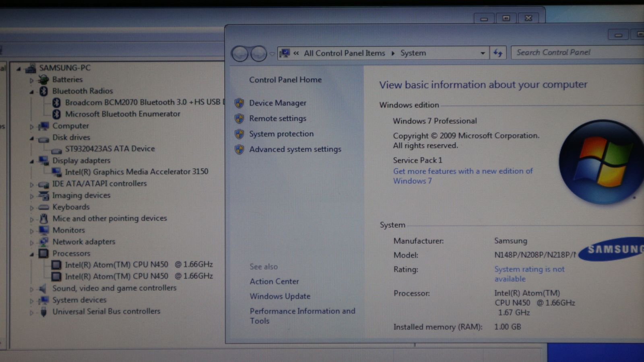
Task: Expand the Computer node
Action: pyautogui.click(x=31, y=127)
